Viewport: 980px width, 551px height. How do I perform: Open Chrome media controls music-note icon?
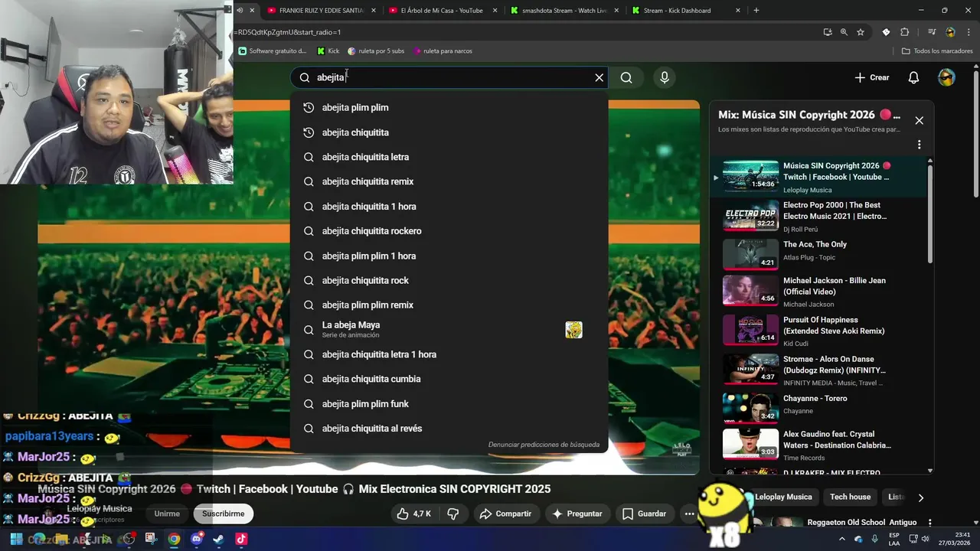pyautogui.click(x=932, y=32)
